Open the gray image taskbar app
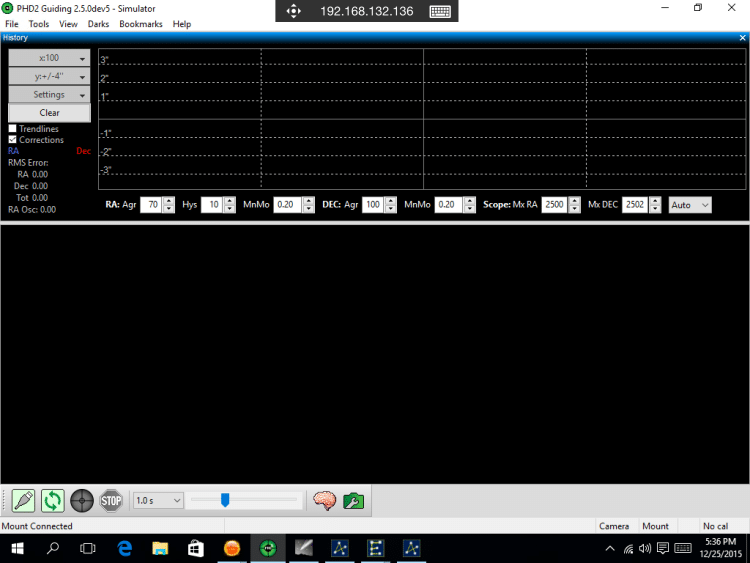This screenshot has width=750, height=563. pyautogui.click(x=304, y=548)
